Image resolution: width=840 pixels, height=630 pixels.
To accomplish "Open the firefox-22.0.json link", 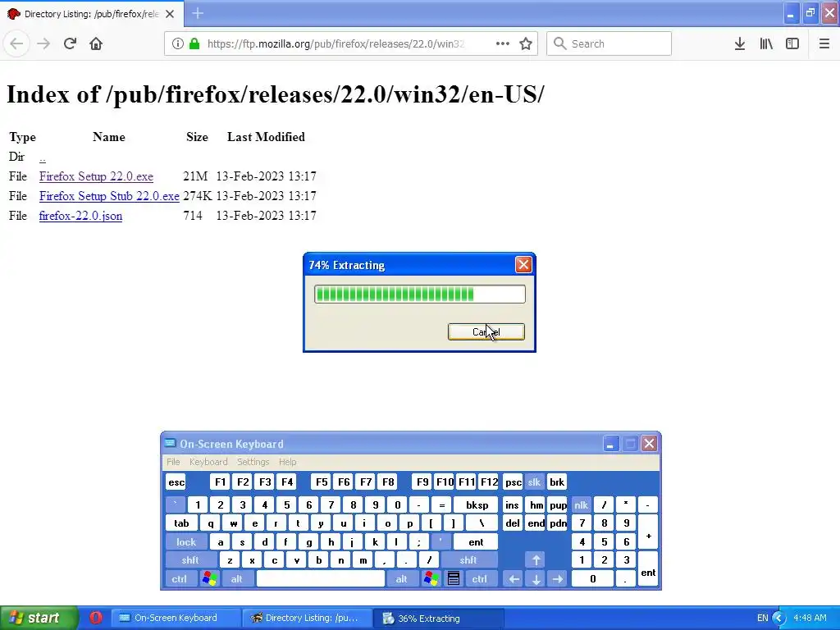I will coord(81,216).
